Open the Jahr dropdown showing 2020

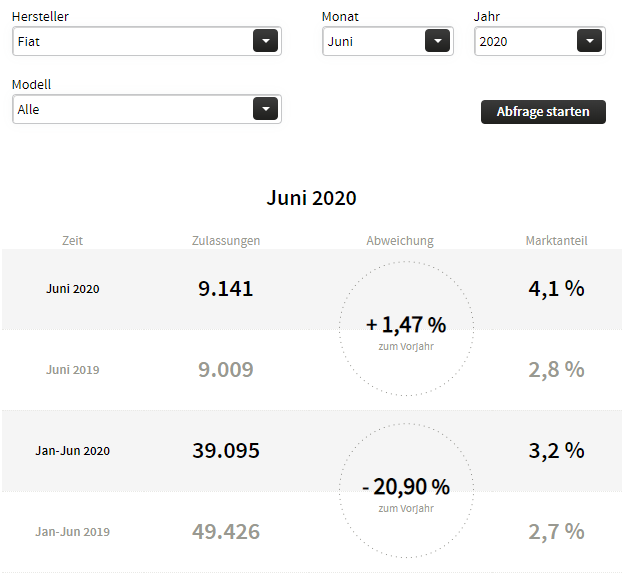pos(525,41)
